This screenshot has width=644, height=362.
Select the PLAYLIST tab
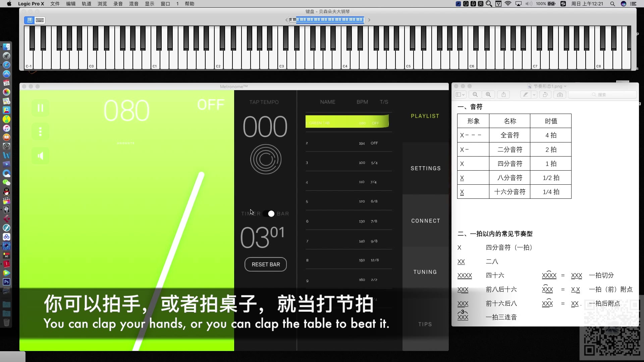point(425,116)
